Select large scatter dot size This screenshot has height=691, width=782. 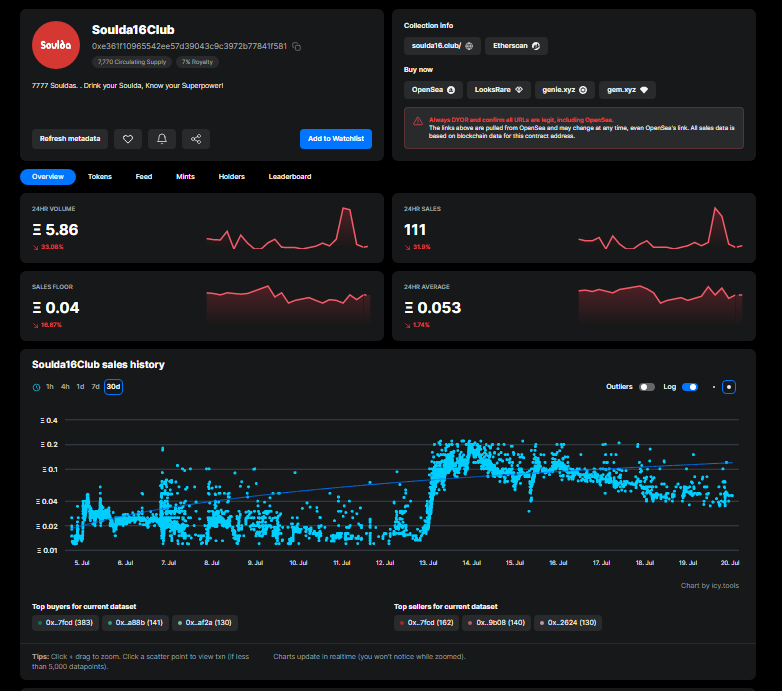point(729,387)
